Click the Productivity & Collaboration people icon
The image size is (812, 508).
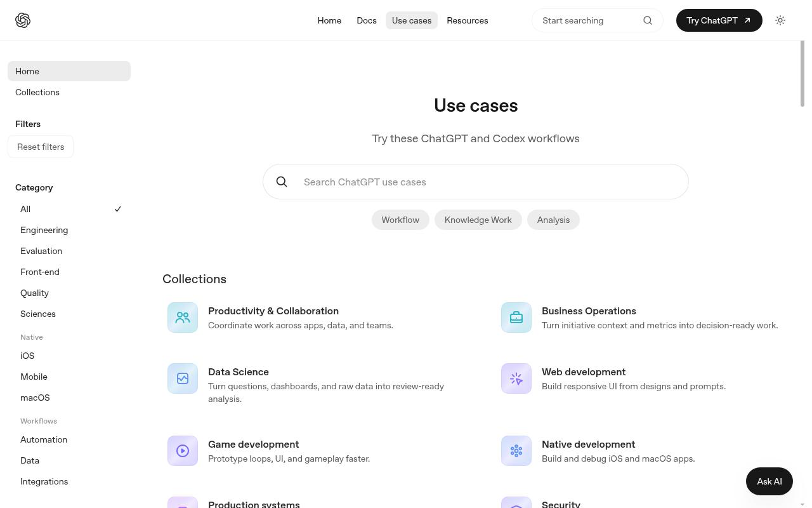pos(183,317)
